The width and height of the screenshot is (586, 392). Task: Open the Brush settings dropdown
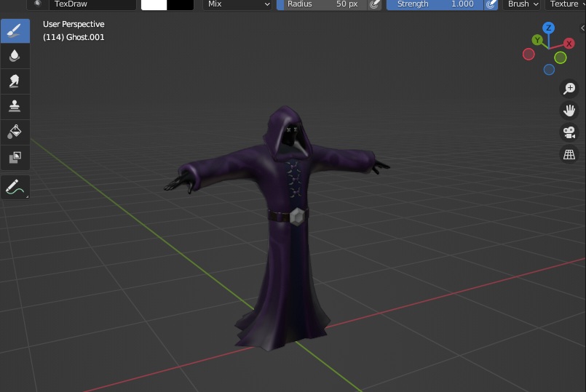point(522,4)
